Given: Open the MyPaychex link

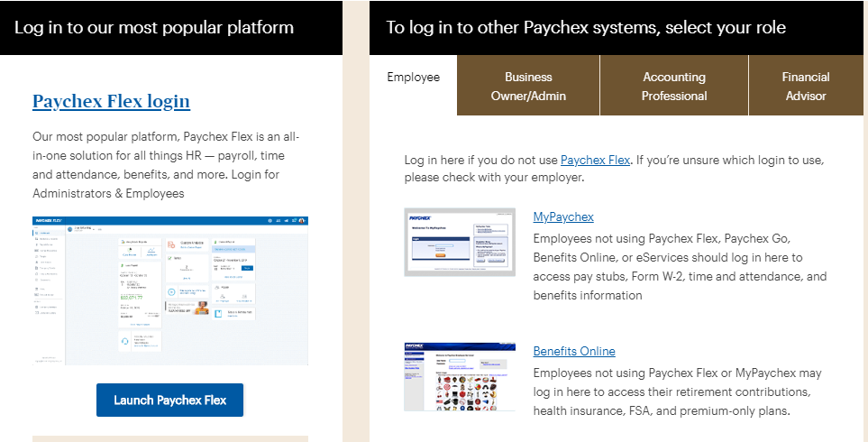Looking at the screenshot, I should pos(563,216).
